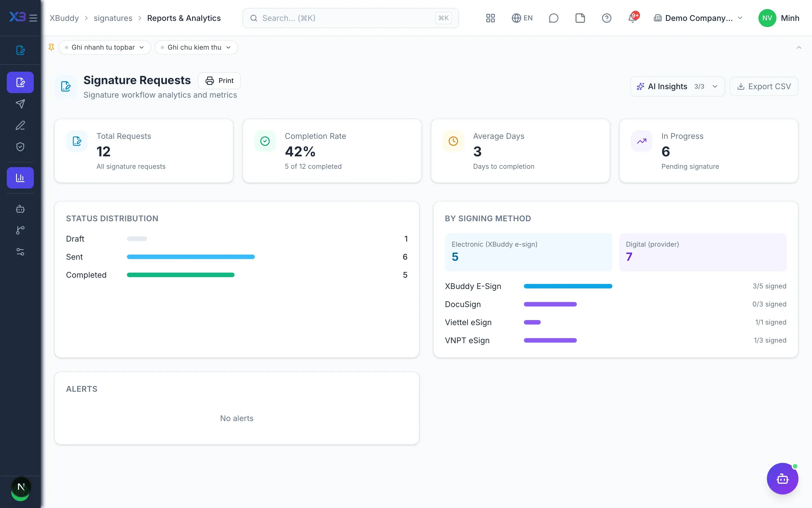This screenshot has width=812, height=508.
Task: Click the DocuSign method label
Action: [x=463, y=305]
